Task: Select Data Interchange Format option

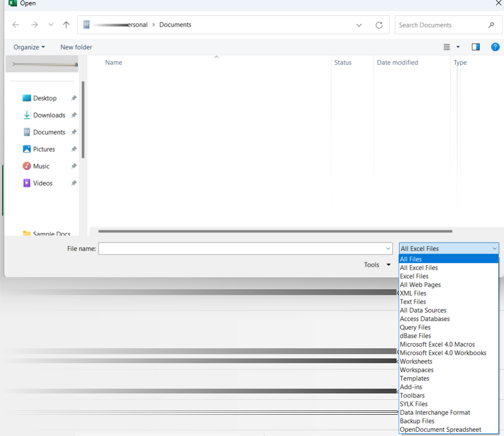Action: tap(449, 412)
